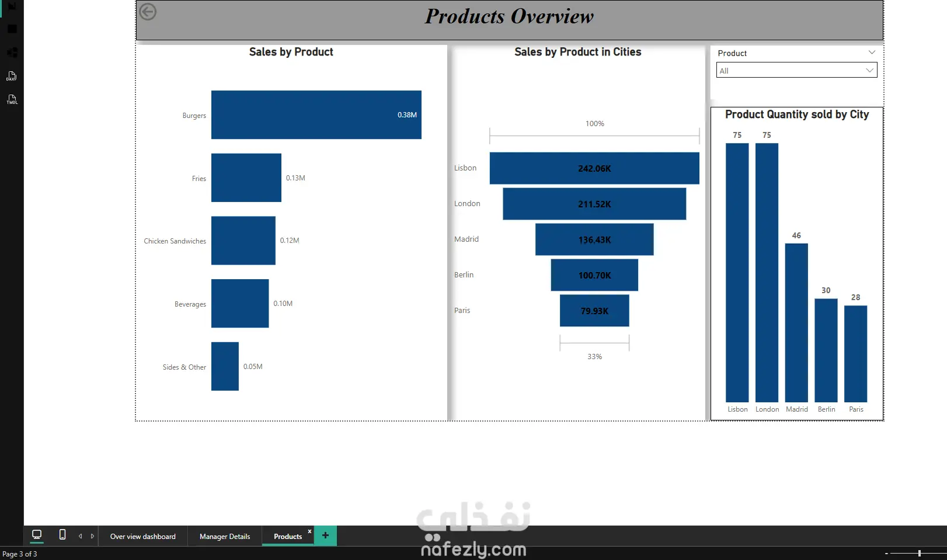
Task: Click the next page tabs arrow
Action: (92, 536)
